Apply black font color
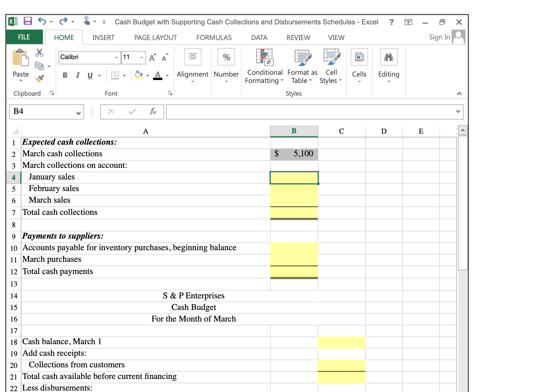542x392 pixels. 158,75
